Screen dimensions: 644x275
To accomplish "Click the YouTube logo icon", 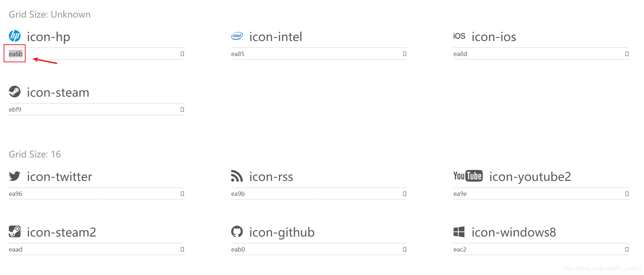I will (468, 176).
